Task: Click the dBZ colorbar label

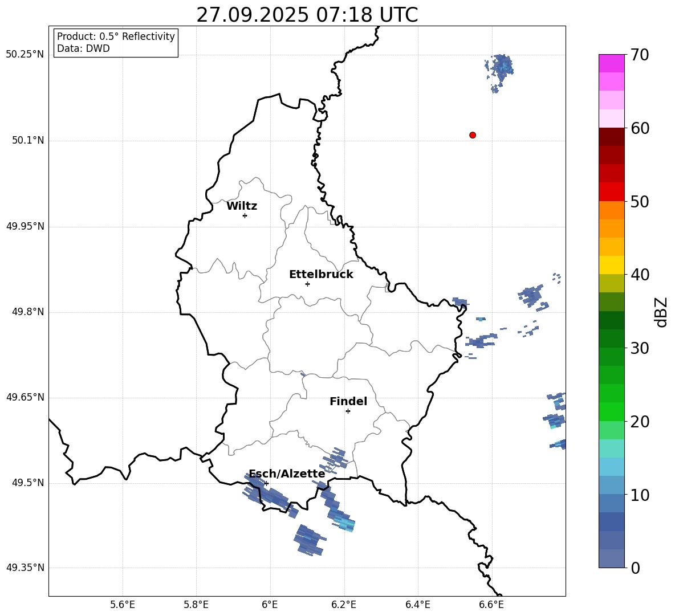Action: [661, 312]
